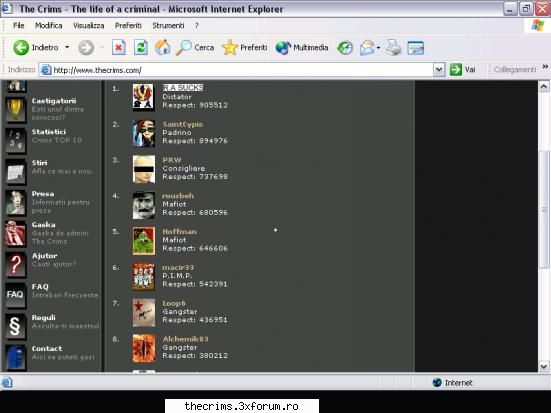Screen dimensions: 551x413
Task: Open the Hoffman player profile link
Action: click(x=179, y=232)
